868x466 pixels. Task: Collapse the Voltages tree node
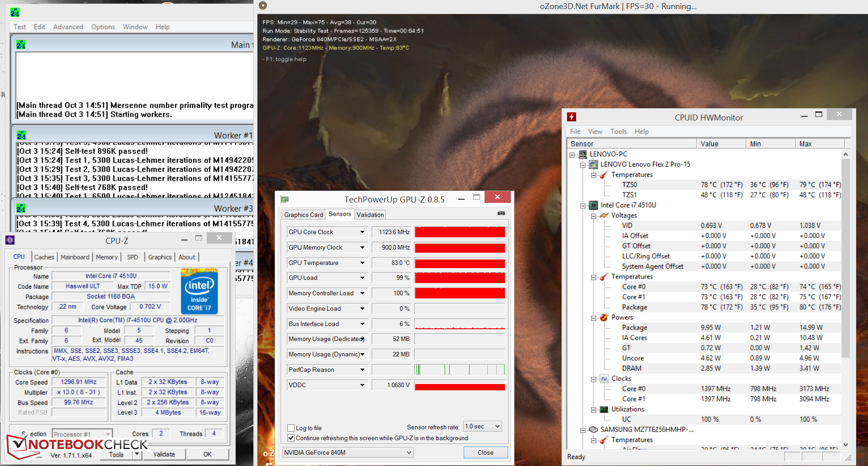(x=594, y=216)
